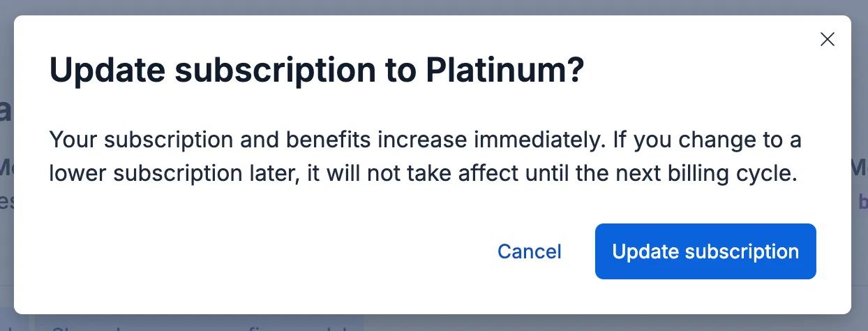This screenshot has height=331, width=868.
Task: Click the dimmed backdrop below the dialog
Action: tap(433, 323)
